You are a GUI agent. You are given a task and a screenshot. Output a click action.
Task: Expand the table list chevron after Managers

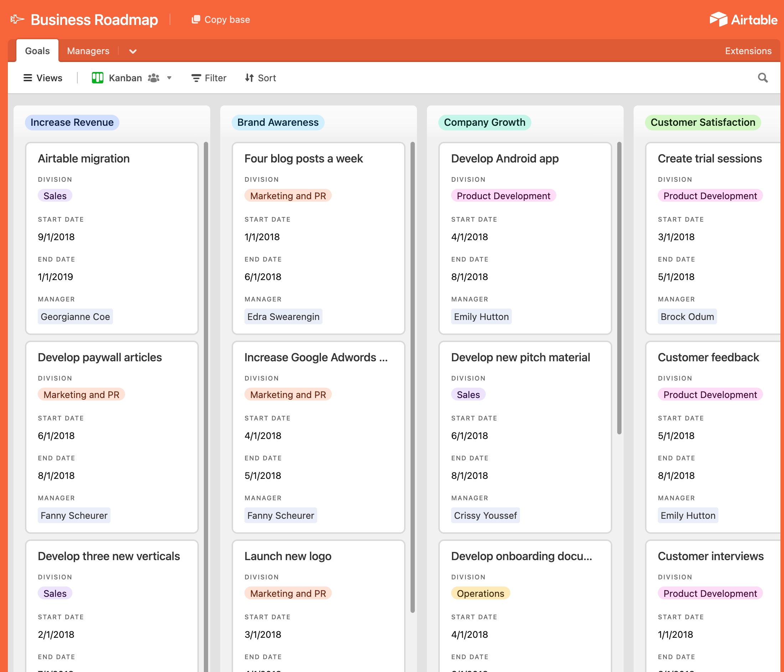(x=133, y=51)
